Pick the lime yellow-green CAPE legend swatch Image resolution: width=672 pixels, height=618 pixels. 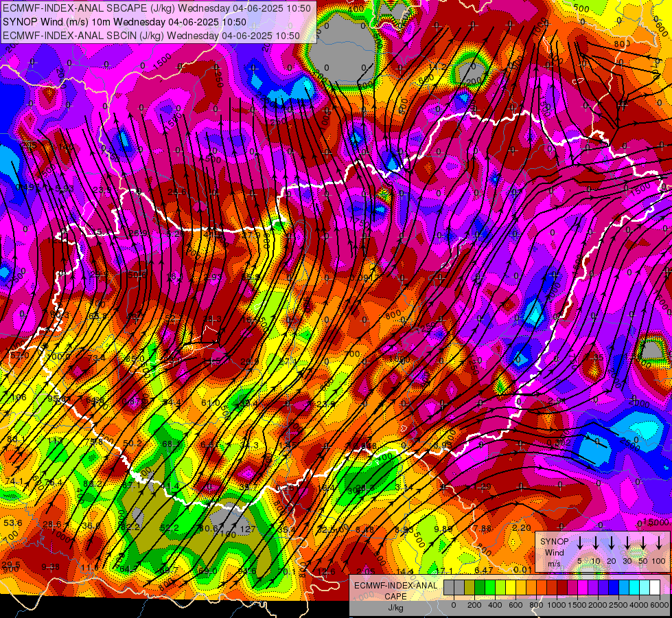click(x=500, y=588)
